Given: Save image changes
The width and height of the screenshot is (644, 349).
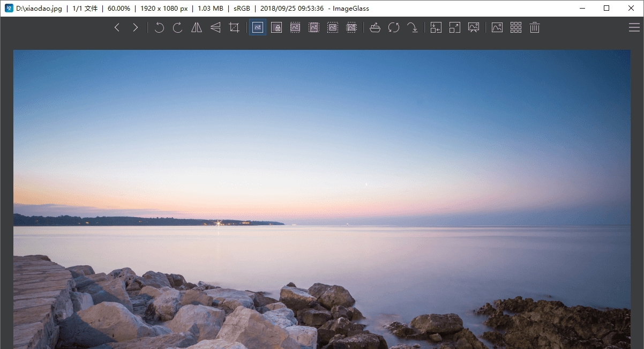Looking at the screenshot, I should pos(413,27).
